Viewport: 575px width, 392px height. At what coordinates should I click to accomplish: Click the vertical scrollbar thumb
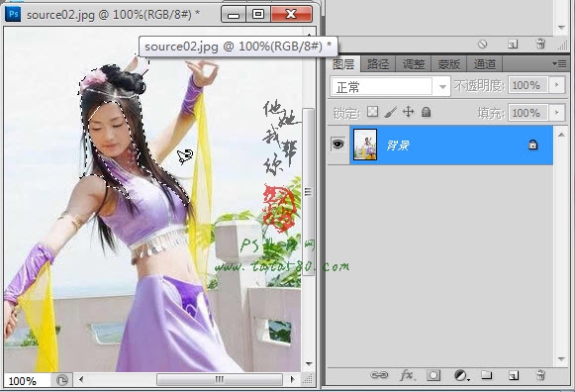point(308,191)
